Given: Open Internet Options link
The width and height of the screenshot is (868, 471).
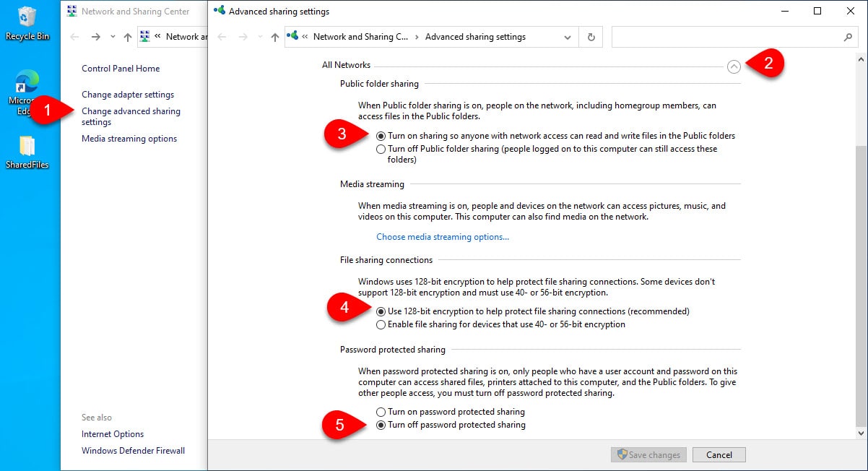Looking at the screenshot, I should pos(113,434).
